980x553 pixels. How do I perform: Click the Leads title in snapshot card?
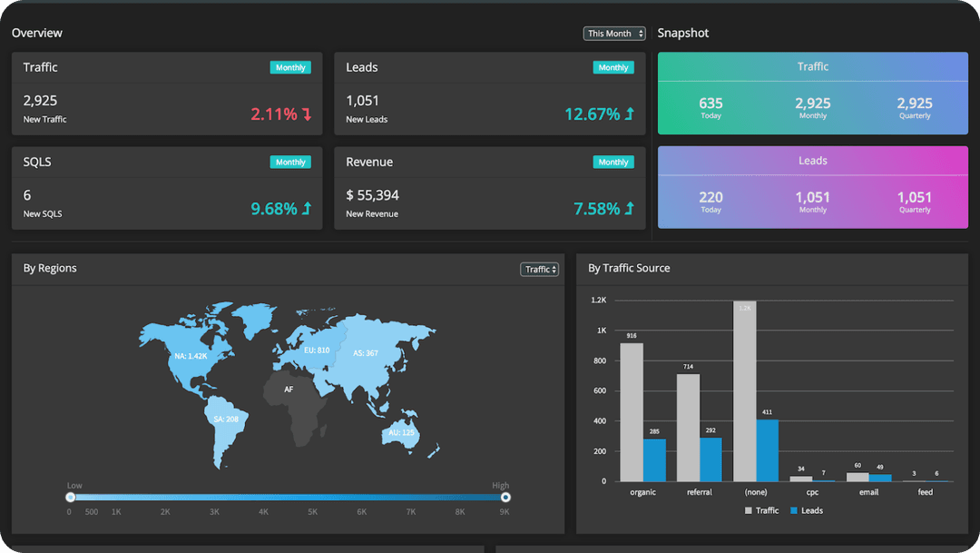click(x=812, y=161)
